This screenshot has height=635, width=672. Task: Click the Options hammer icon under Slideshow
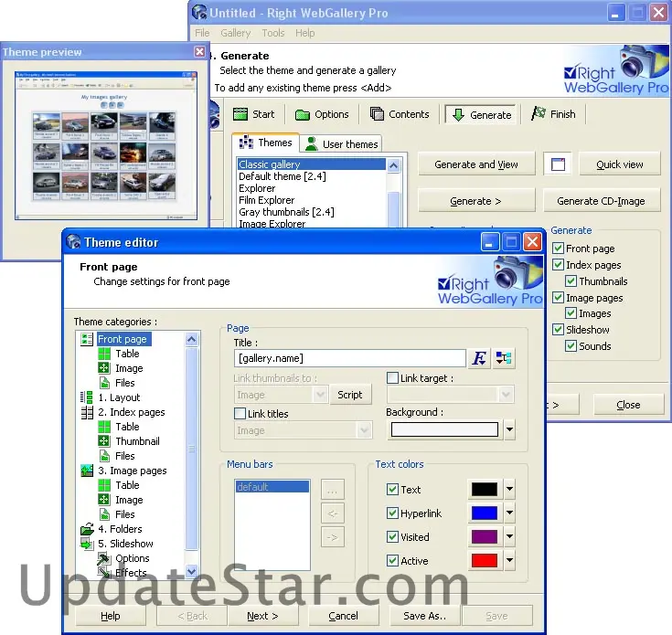[x=103, y=558]
